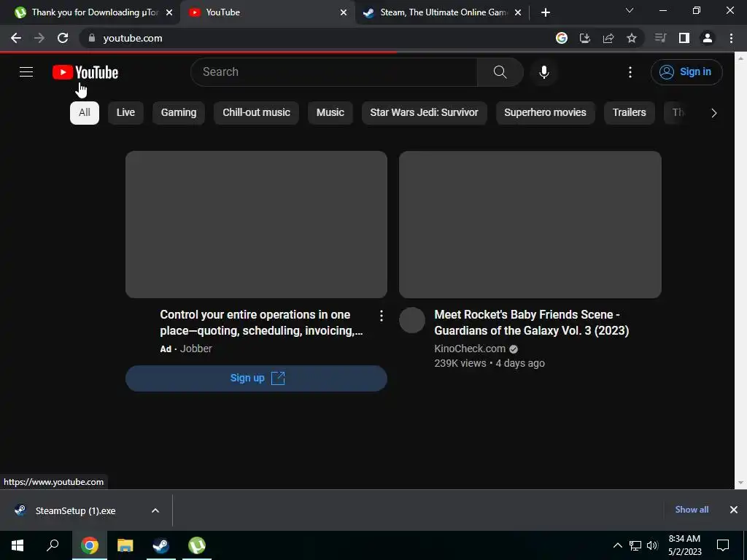Screen dimensions: 747x560
Task: Open the Chrome profile icon
Action: tap(708, 38)
